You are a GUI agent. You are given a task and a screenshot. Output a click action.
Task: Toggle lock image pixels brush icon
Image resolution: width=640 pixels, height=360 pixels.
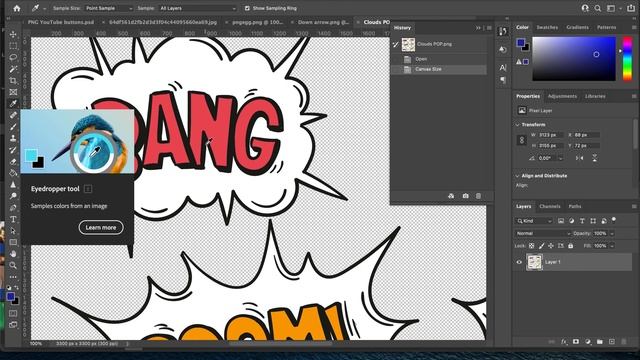[x=541, y=246]
